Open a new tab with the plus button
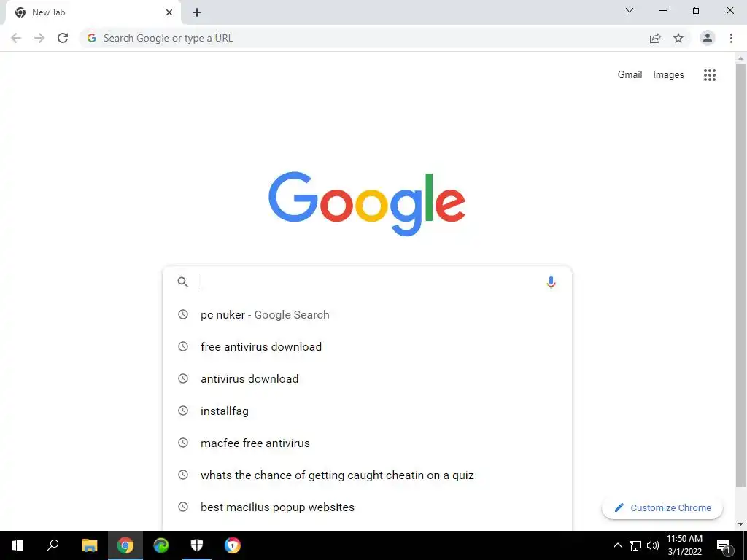 tap(197, 12)
